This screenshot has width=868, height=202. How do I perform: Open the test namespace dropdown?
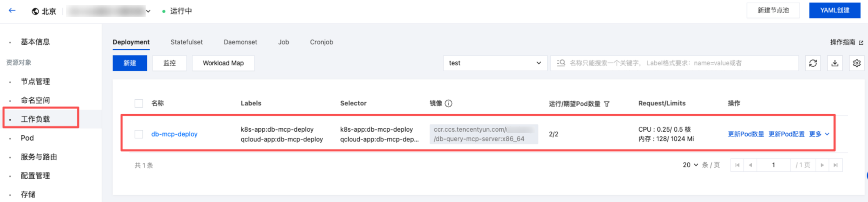[495, 63]
